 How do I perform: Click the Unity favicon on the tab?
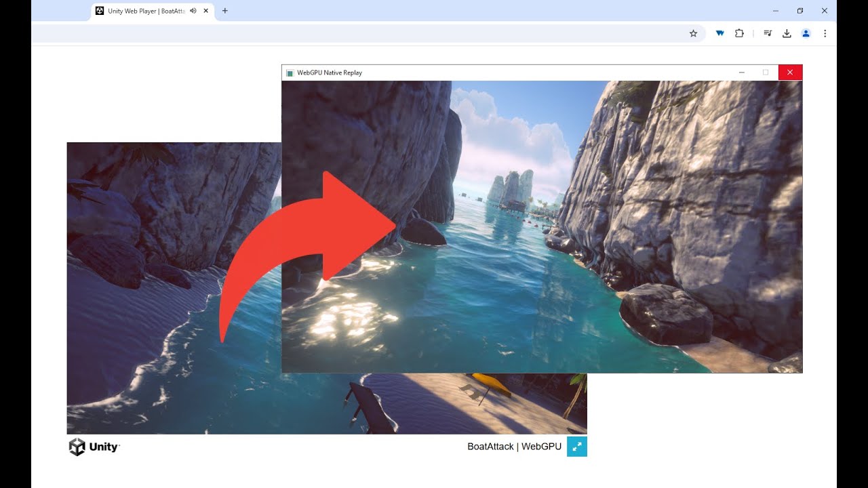point(100,11)
